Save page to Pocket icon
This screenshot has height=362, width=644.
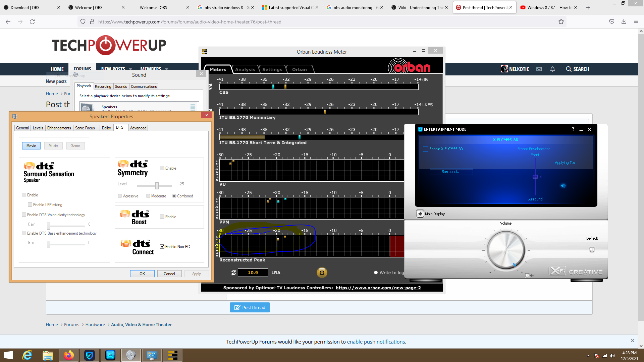[x=612, y=22]
